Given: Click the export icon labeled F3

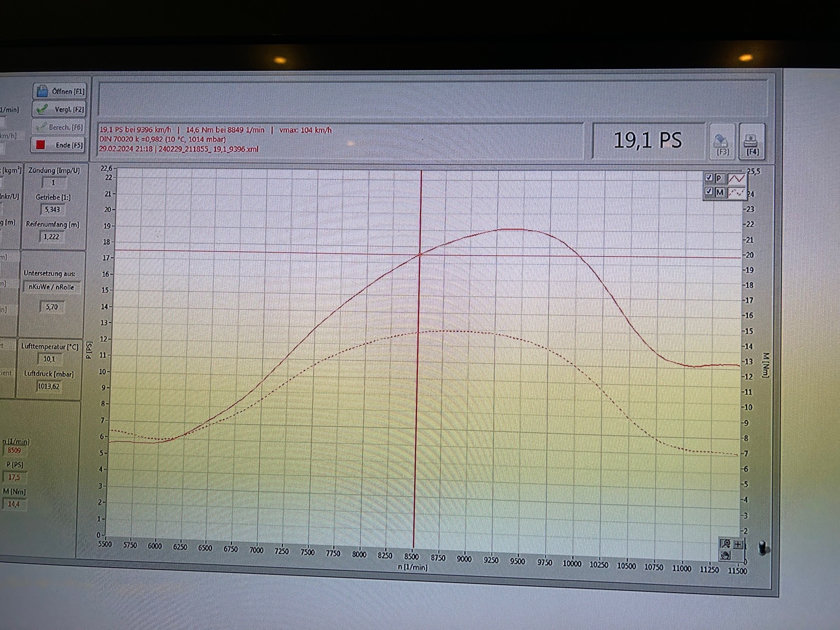Looking at the screenshot, I should (x=721, y=142).
